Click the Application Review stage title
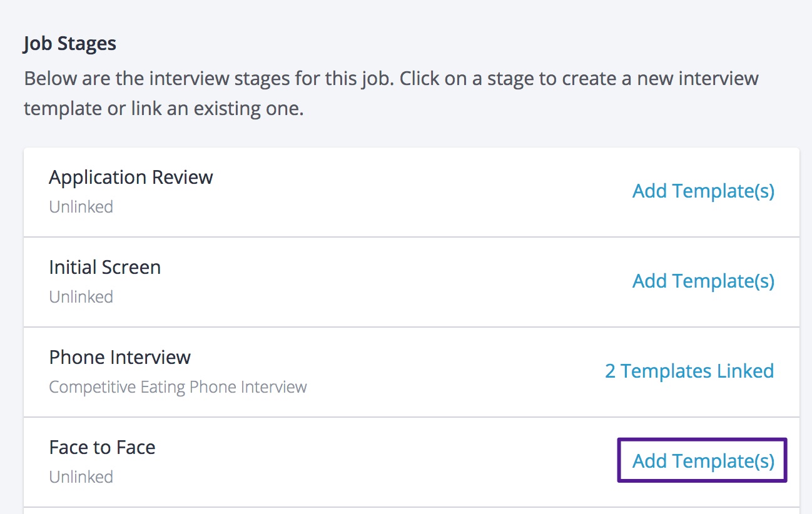Screen dimensions: 812x514 tap(131, 177)
